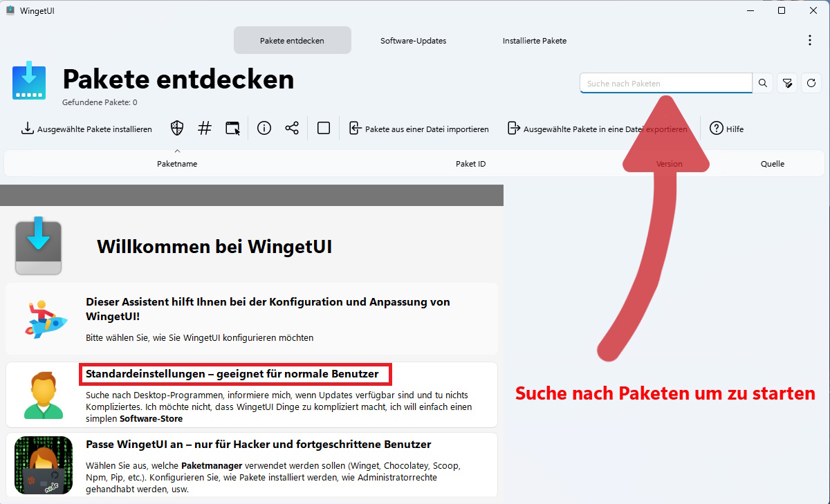Click the Suche nach Paketen search field
Viewport: 830px width, 504px height.
(x=666, y=84)
